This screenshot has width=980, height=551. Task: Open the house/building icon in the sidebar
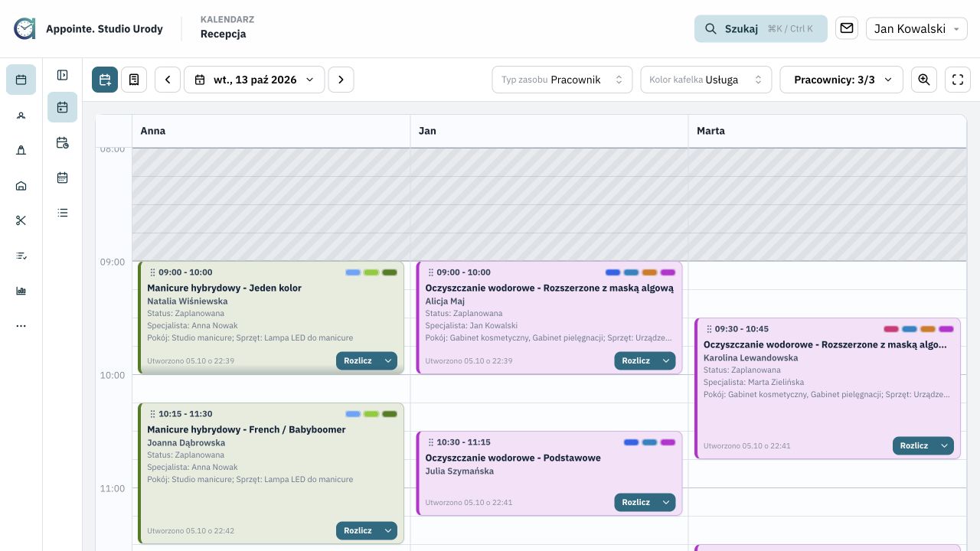(21, 185)
